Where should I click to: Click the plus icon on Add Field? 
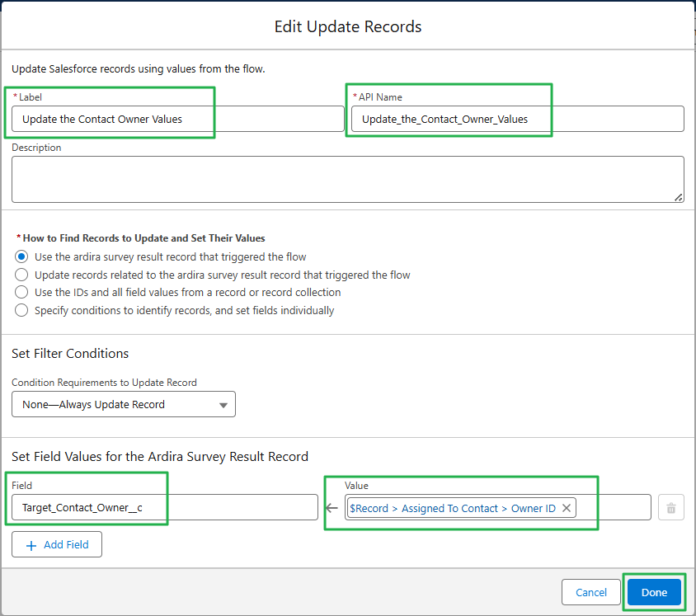pyautogui.click(x=31, y=545)
